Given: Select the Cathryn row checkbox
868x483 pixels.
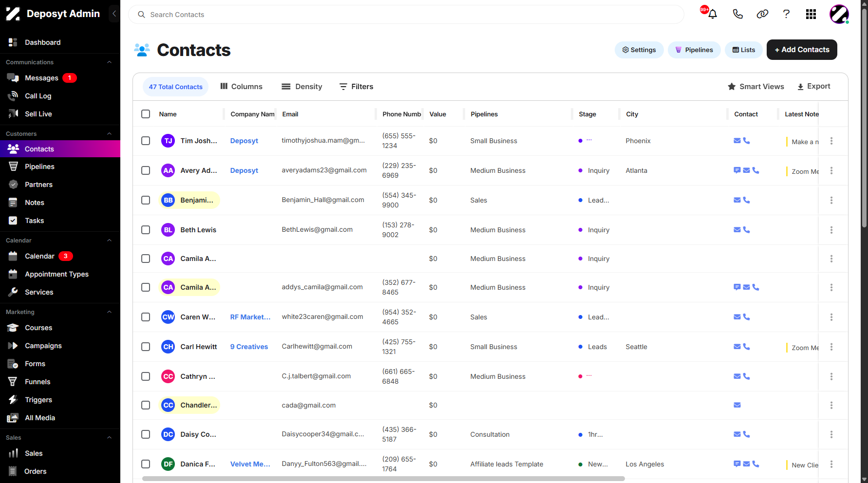Looking at the screenshot, I should tap(146, 376).
